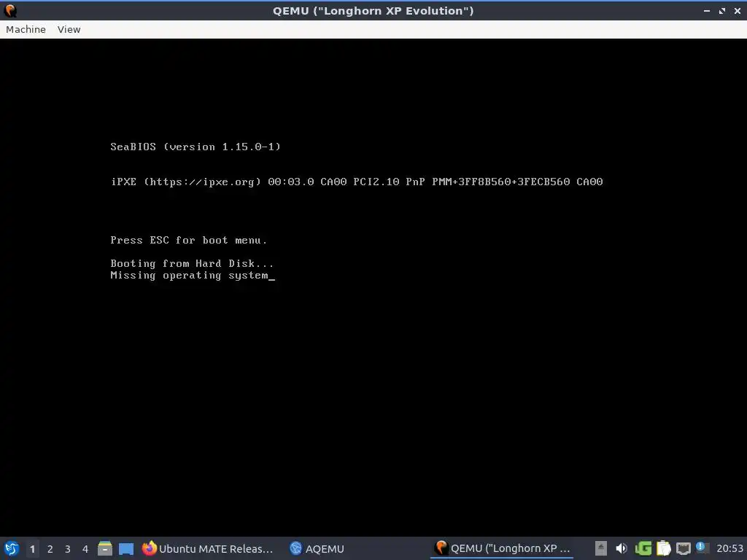Viewport: 747px width, 560px height.
Task: Click the green G tray icon
Action: (643, 548)
